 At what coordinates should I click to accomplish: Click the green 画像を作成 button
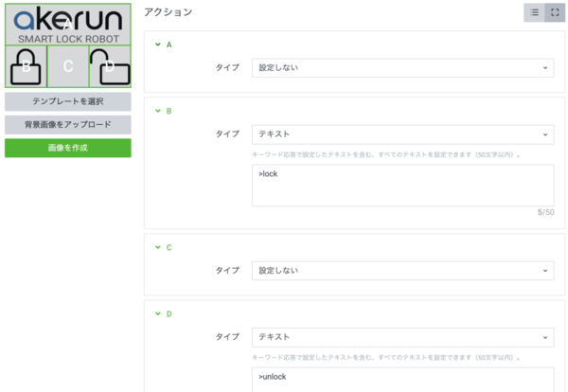[x=68, y=148]
